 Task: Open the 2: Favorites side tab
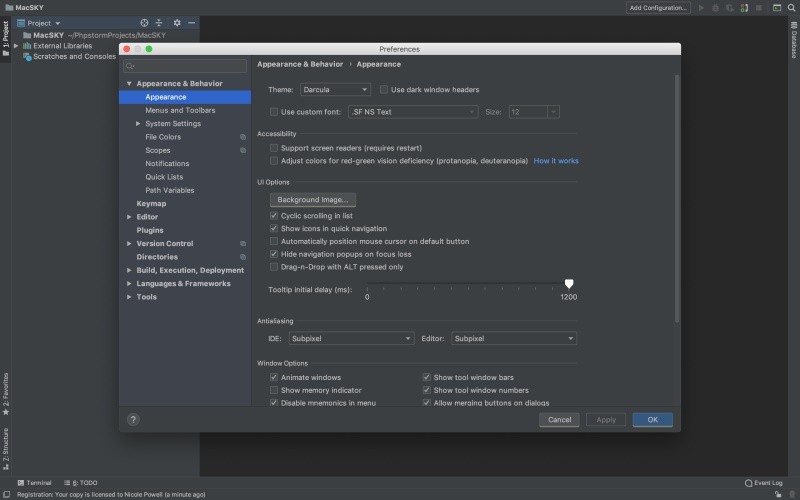point(6,394)
